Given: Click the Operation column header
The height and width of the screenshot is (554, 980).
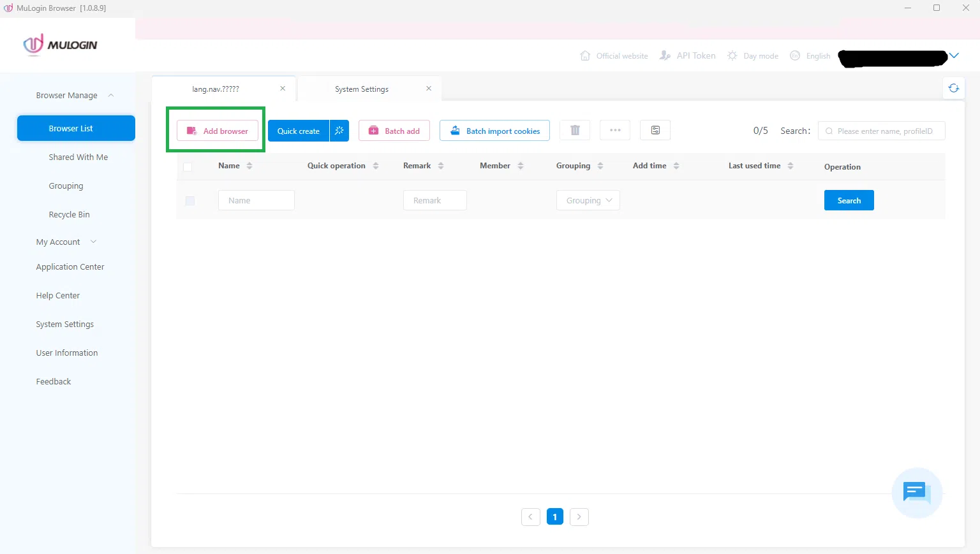Looking at the screenshot, I should point(842,167).
